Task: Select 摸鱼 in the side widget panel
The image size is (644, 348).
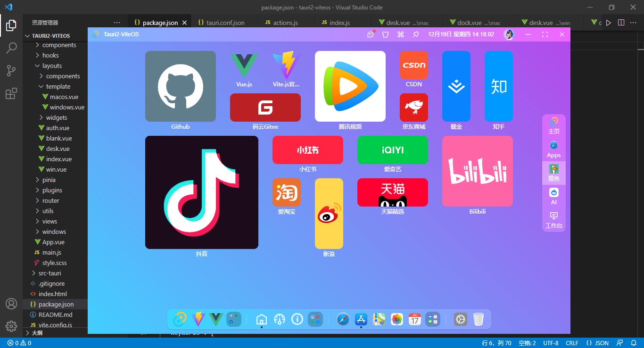Action: click(554, 173)
